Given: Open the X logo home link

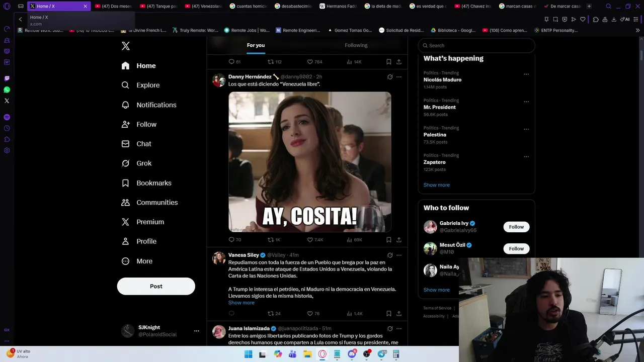Looking at the screenshot, I should tap(126, 46).
